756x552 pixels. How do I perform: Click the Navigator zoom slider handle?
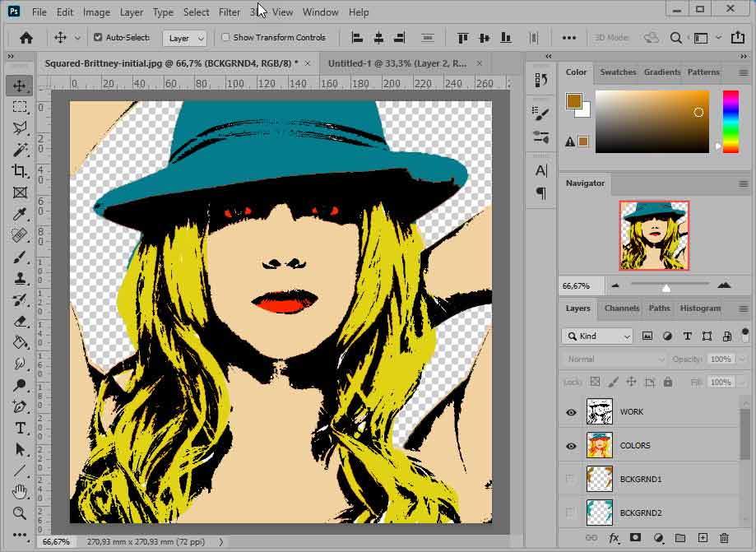tap(666, 288)
